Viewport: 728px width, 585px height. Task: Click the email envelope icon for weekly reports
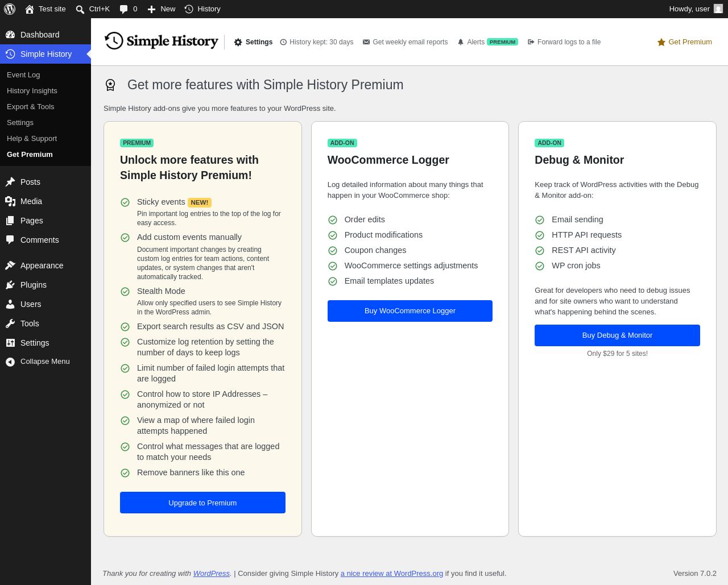click(x=366, y=42)
